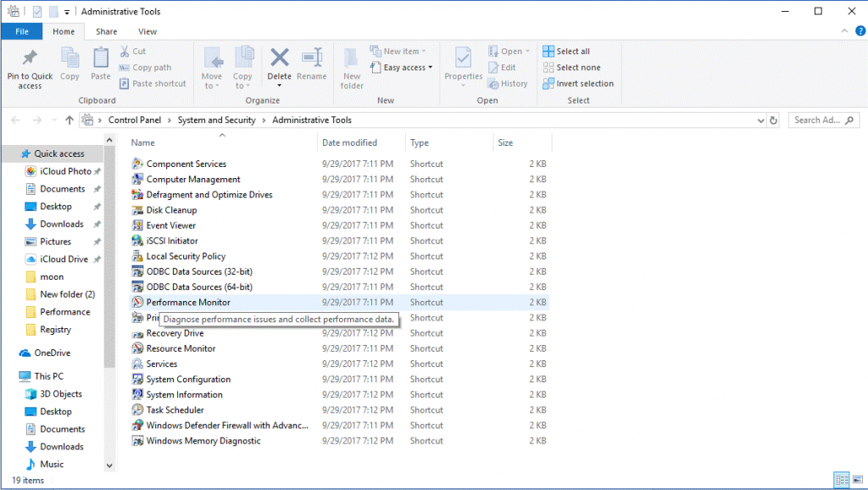Screen dimensions: 868x490
Task: Open the Quick Access Toolbar customize dropdown
Action: pos(67,12)
